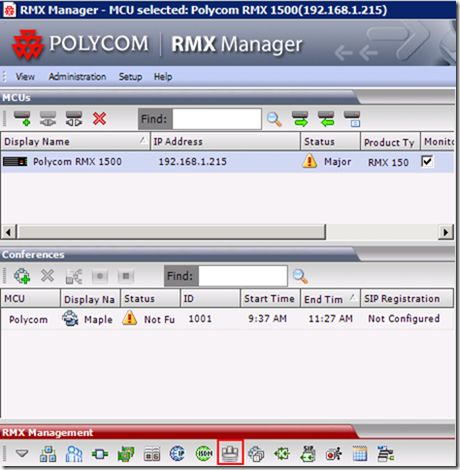Screen dimensions: 460x470
Task: Click the left arrow of the MCUs scrollbar
Action: (x=8, y=232)
